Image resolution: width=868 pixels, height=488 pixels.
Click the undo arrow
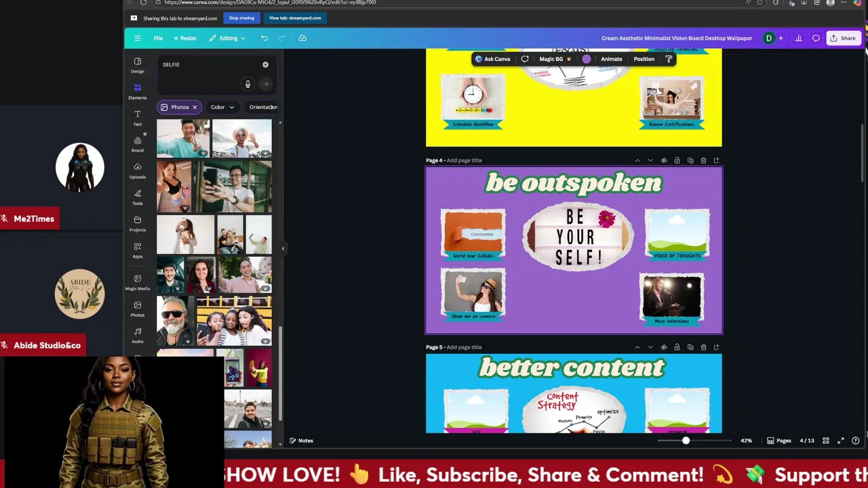point(264,38)
